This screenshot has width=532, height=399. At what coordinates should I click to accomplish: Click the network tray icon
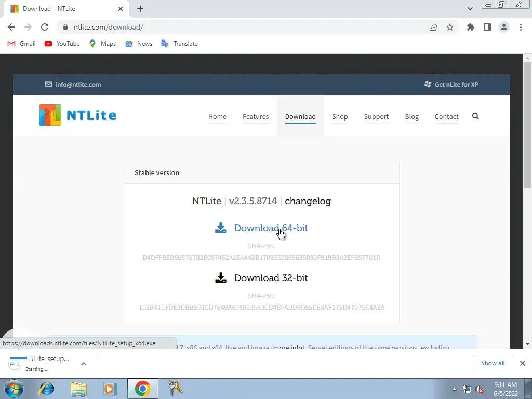(467, 389)
